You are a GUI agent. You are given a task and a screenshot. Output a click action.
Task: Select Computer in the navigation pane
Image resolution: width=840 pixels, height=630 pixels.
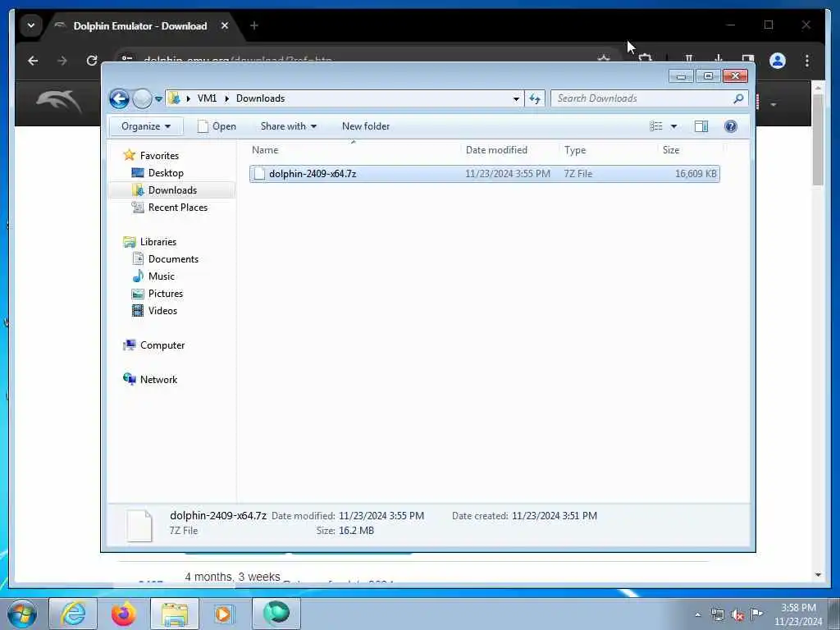click(x=162, y=345)
